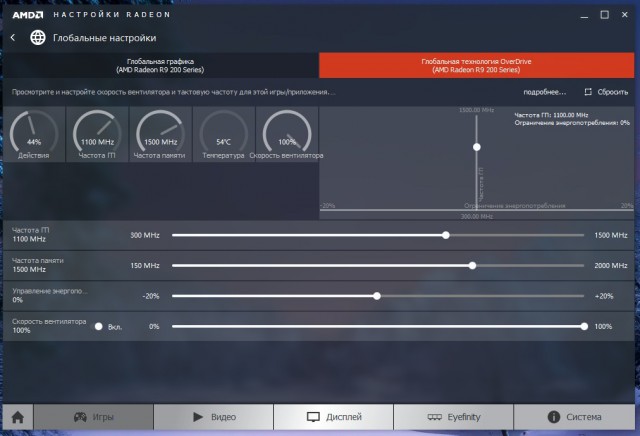
Task: Open the Игры section
Action: [93, 417]
